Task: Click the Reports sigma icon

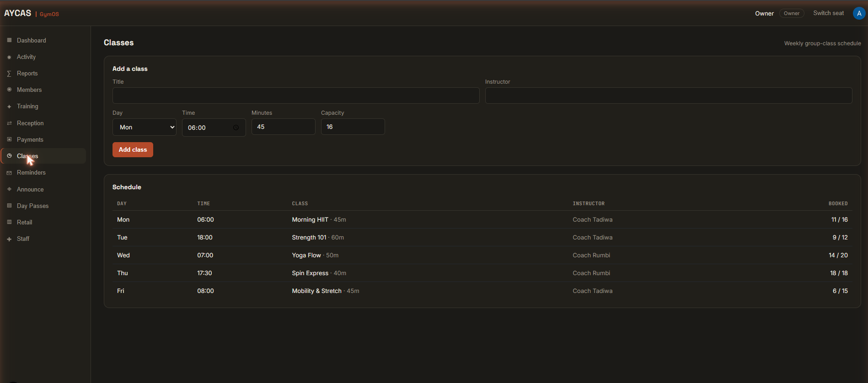Action: (x=9, y=74)
